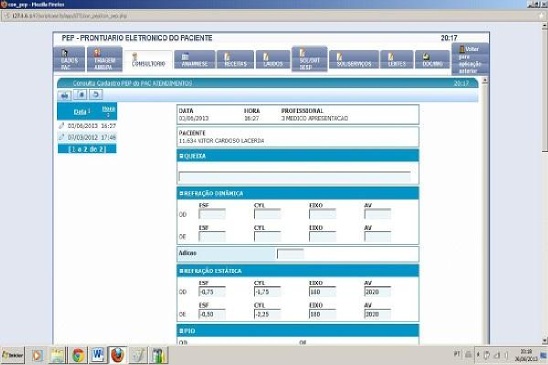Image resolution: width=548 pixels, height=365 pixels.
Task: Switch to Firefox in the taskbar
Action: 118,356
